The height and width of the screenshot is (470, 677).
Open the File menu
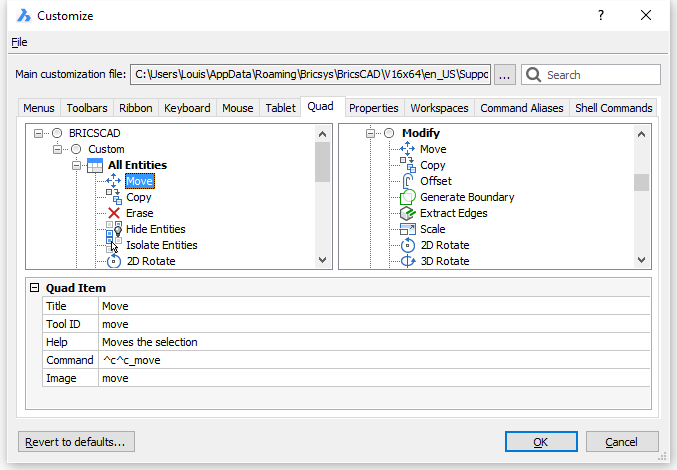(x=19, y=42)
